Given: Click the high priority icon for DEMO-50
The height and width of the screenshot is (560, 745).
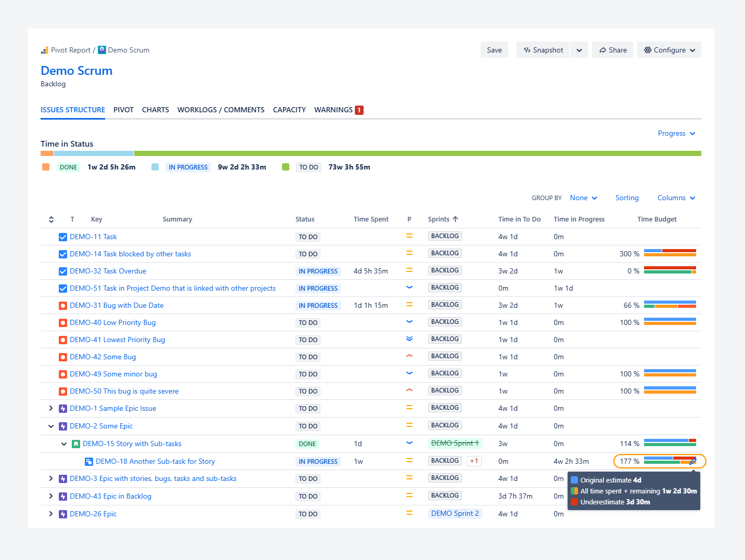Looking at the screenshot, I should 409,390.
